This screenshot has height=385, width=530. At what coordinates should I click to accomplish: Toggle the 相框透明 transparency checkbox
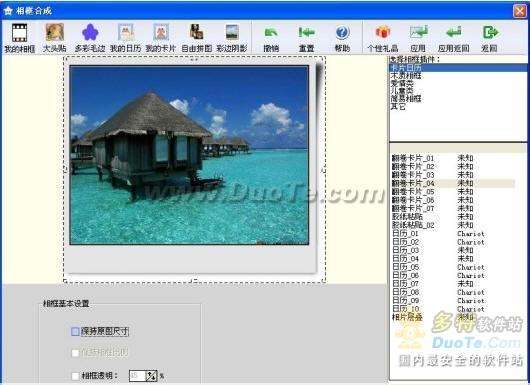75,376
